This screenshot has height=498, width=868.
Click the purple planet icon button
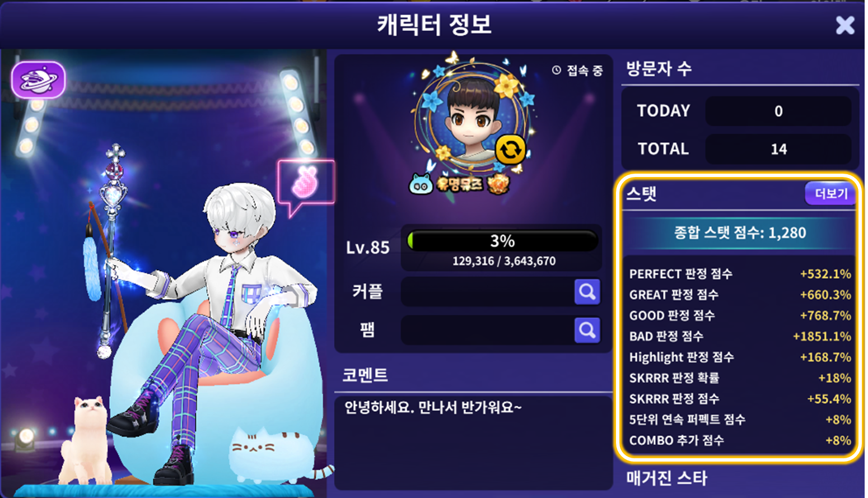click(x=39, y=80)
